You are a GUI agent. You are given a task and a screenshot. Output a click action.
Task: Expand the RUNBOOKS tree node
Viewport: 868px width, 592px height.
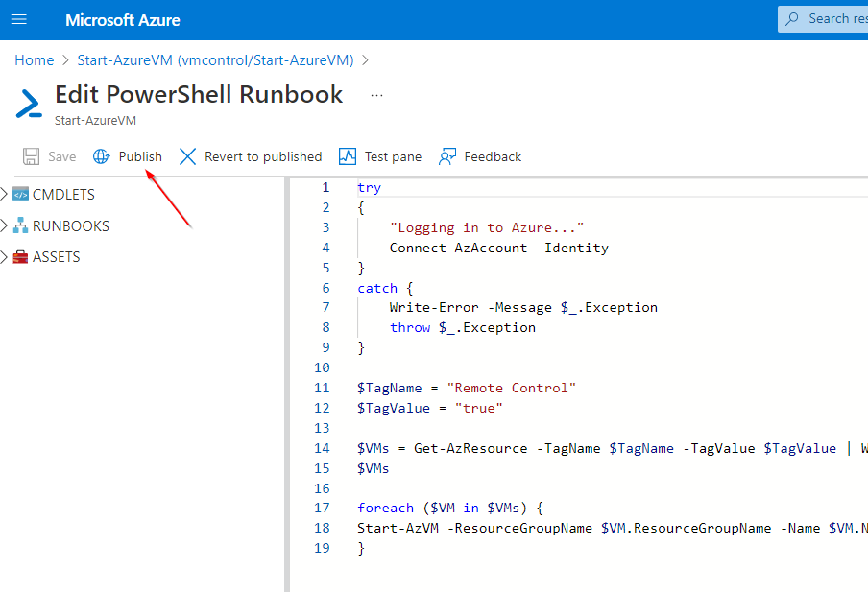[4, 225]
